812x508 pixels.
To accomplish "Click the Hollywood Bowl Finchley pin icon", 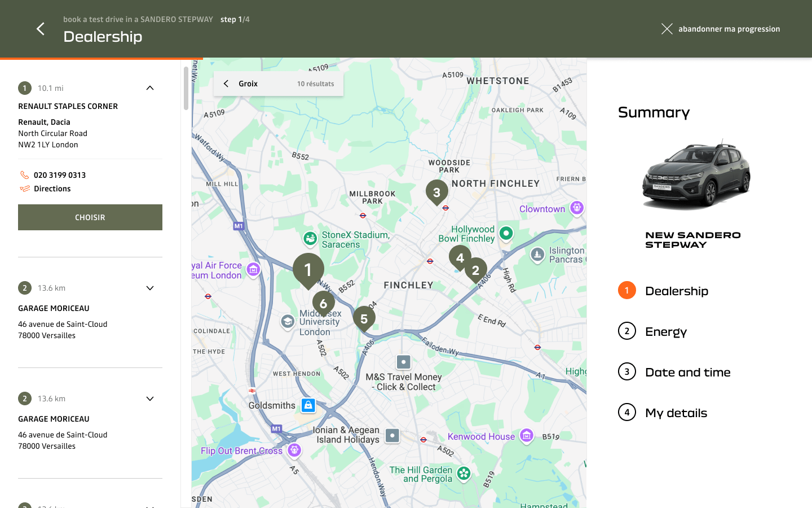I will (x=506, y=233).
